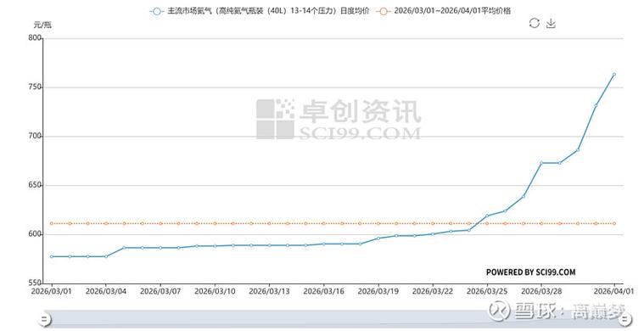The height and width of the screenshot is (331, 644).
Task: Click axis label 2026/03/13
Action: pos(269,291)
